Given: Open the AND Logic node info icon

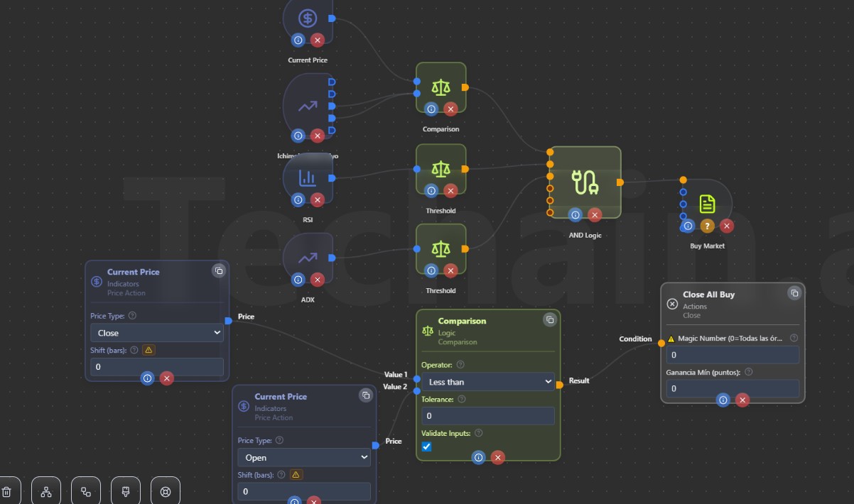Looking at the screenshot, I should tap(575, 215).
